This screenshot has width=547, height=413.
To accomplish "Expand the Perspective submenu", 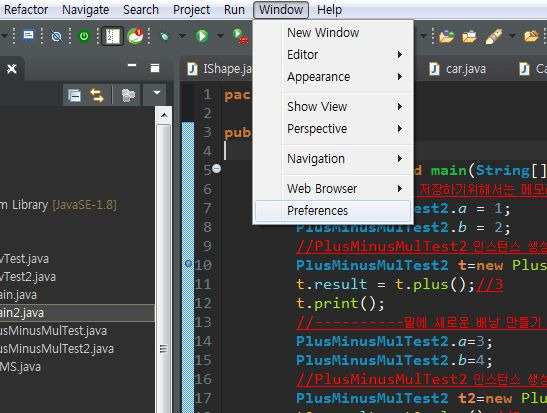I will pos(333,129).
